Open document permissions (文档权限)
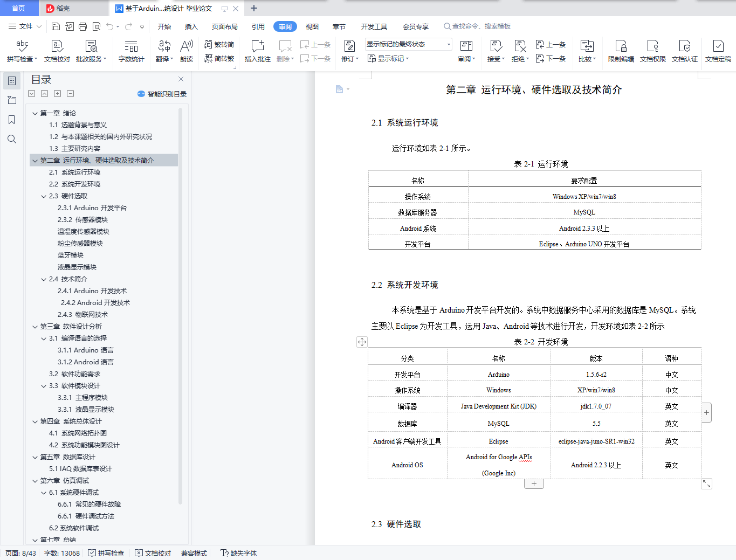The height and width of the screenshot is (560, 736). click(x=652, y=51)
